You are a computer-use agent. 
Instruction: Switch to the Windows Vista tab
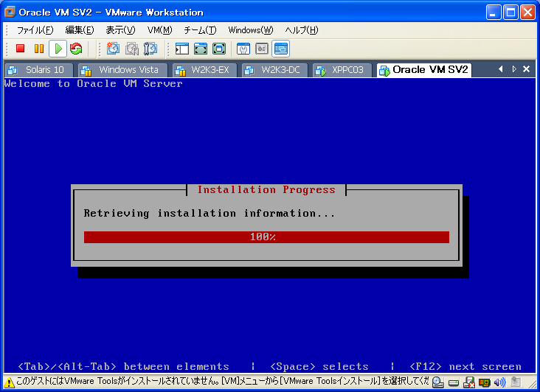(x=122, y=70)
